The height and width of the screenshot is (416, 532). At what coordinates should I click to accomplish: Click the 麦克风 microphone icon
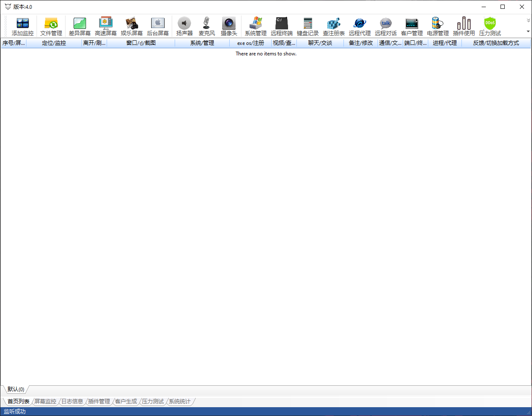click(x=207, y=26)
